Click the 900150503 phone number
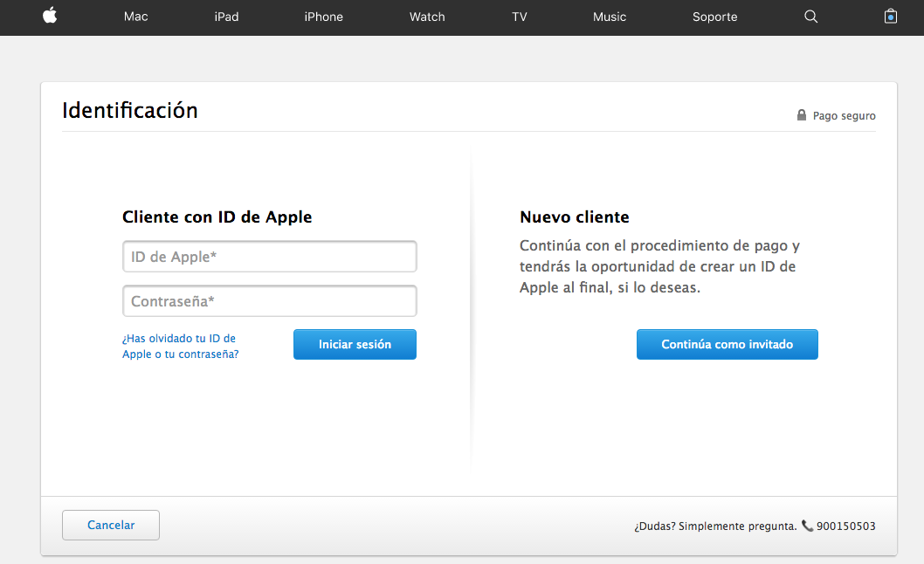Image resolution: width=924 pixels, height=564 pixels. click(845, 526)
